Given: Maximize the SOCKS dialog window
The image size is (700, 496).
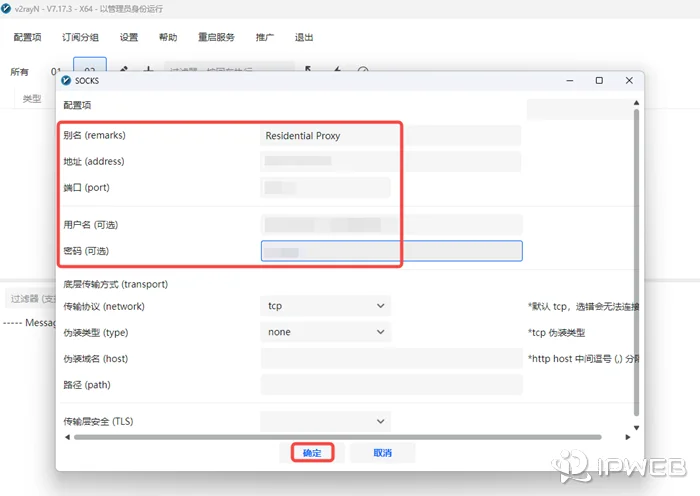Looking at the screenshot, I should pyautogui.click(x=599, y=81).
